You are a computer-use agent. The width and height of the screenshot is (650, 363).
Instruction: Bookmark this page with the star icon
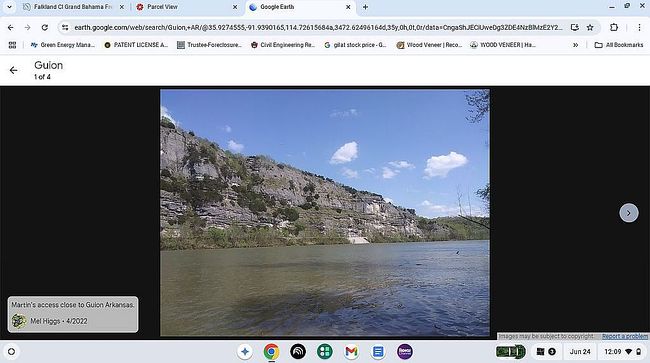pos(590,27)
